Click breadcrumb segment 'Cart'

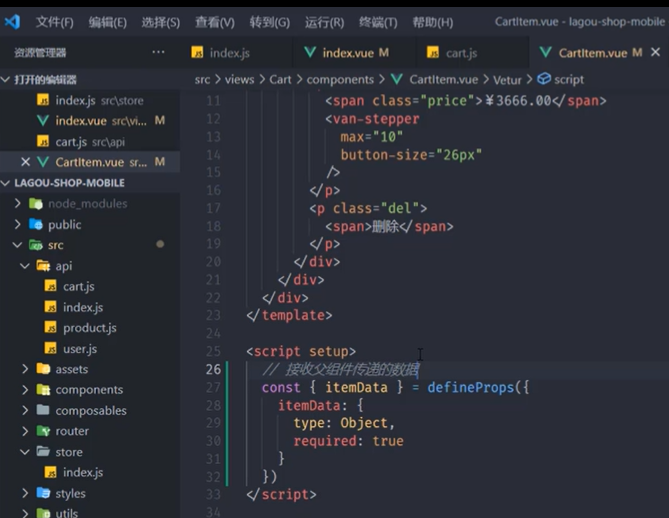(280, 80)
